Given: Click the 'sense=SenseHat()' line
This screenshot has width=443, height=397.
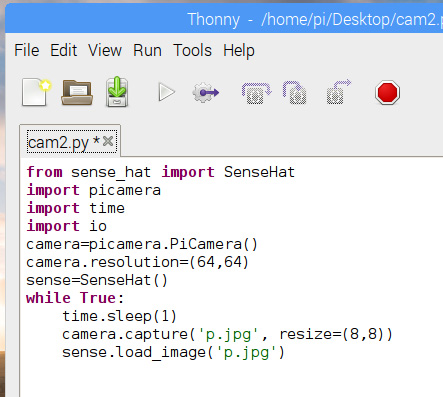Looking at the screenshot, I should pyautogui.click(x=97, y=280).
